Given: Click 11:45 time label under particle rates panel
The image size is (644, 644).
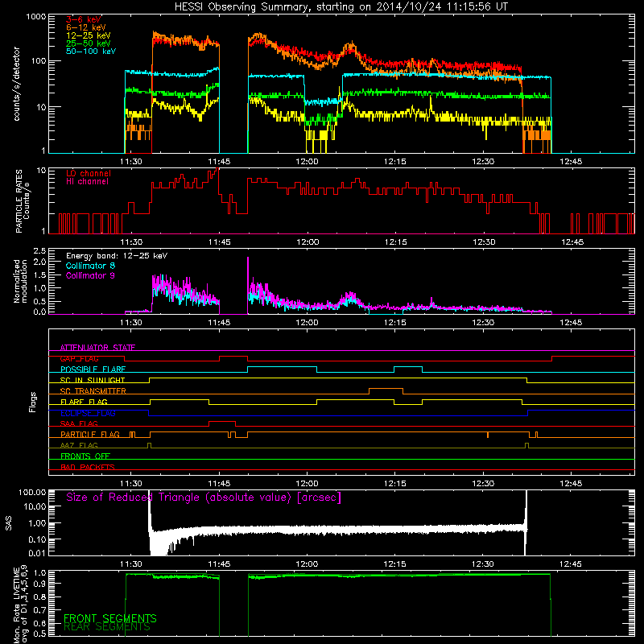Looking at the screenshot, I should tap(219, 242).
